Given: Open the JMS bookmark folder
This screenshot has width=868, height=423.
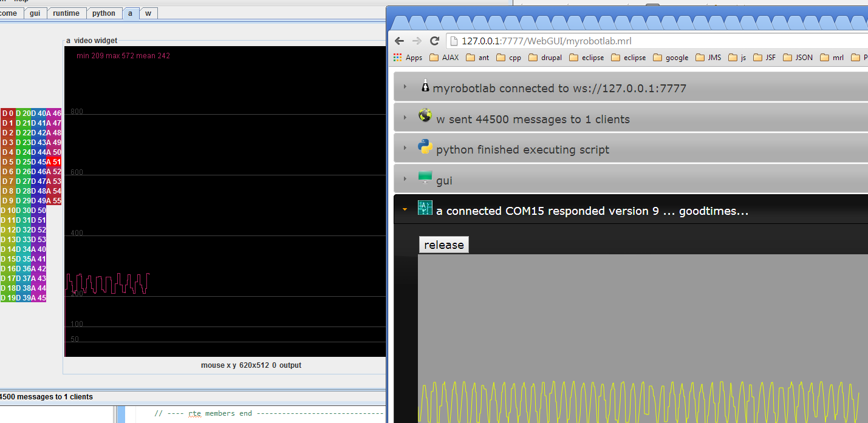Looking at the screenshot, I should click(708, 58).
